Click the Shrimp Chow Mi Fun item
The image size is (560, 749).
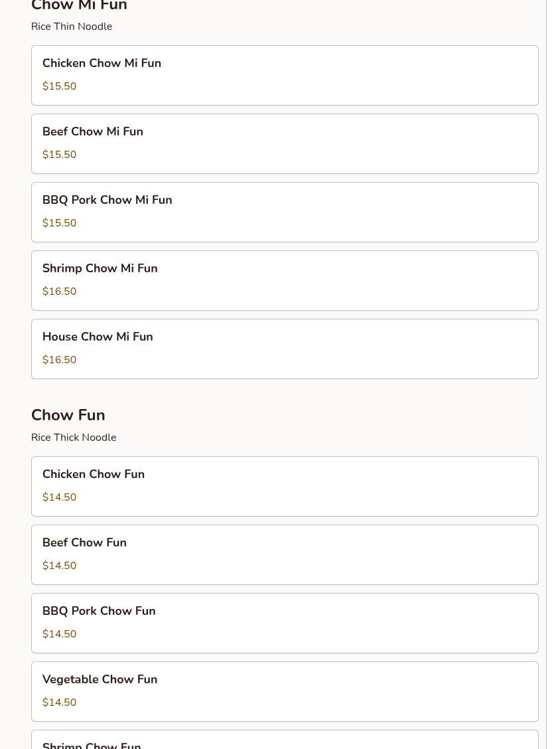pyautogui.click(x=285, y=280)
